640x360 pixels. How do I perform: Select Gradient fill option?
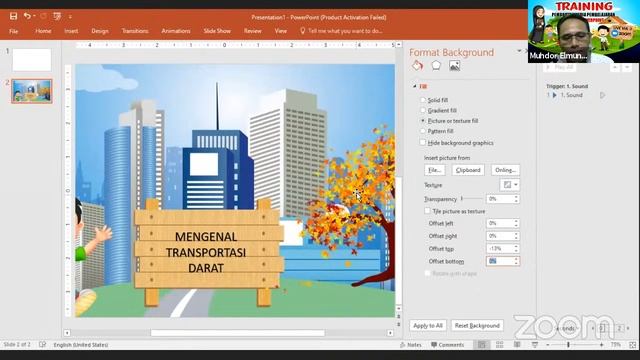coord(438,111)
